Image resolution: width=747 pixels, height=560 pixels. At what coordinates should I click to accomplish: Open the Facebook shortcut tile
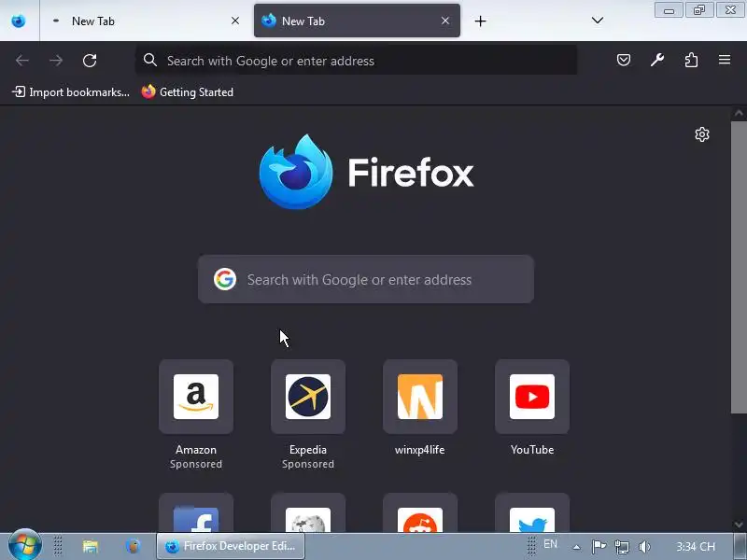pos(196,512)
